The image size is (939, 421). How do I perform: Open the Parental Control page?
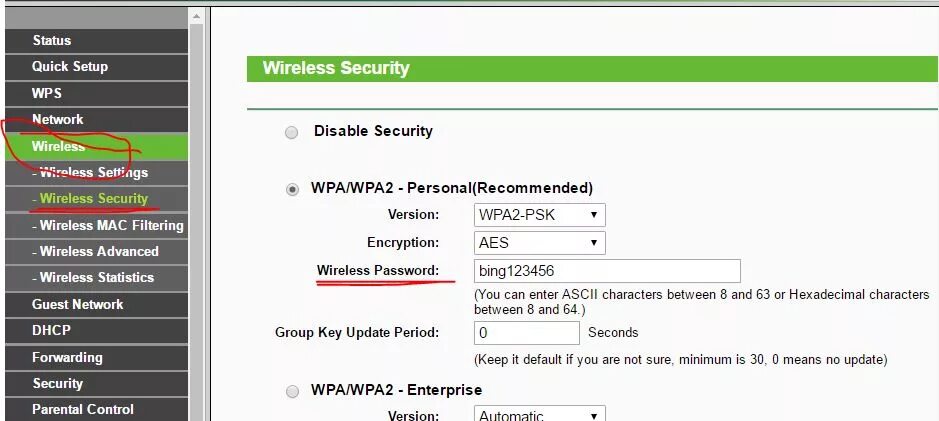tap(96, 410)
